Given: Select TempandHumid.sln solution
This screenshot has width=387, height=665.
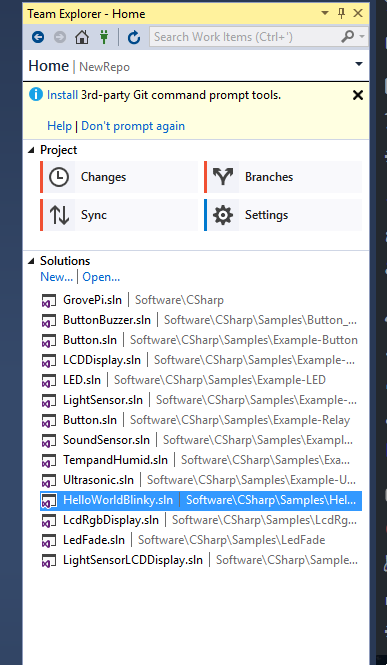Looking at the screenshot, I should 201,460.
